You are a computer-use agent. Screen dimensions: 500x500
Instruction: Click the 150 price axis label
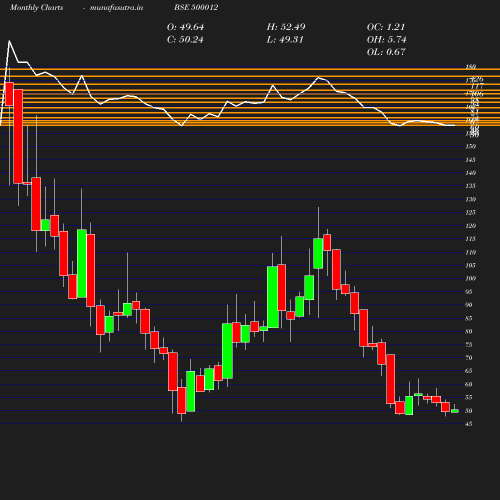(471, 146)
